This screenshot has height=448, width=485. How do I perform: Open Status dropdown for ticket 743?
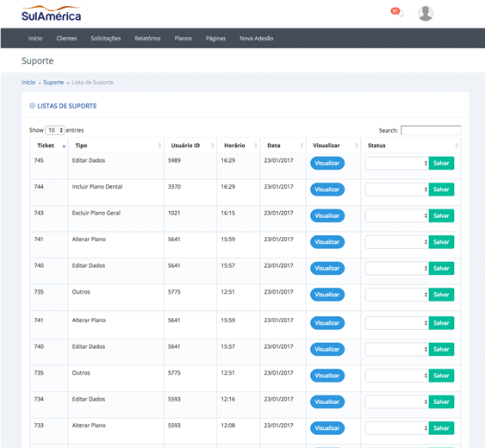[x=396, y=215]
